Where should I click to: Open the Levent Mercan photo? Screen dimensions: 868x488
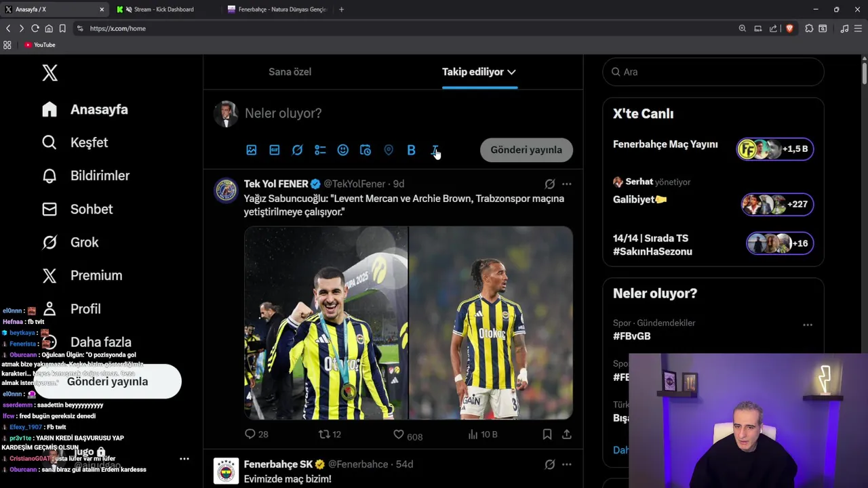point(325,323)
